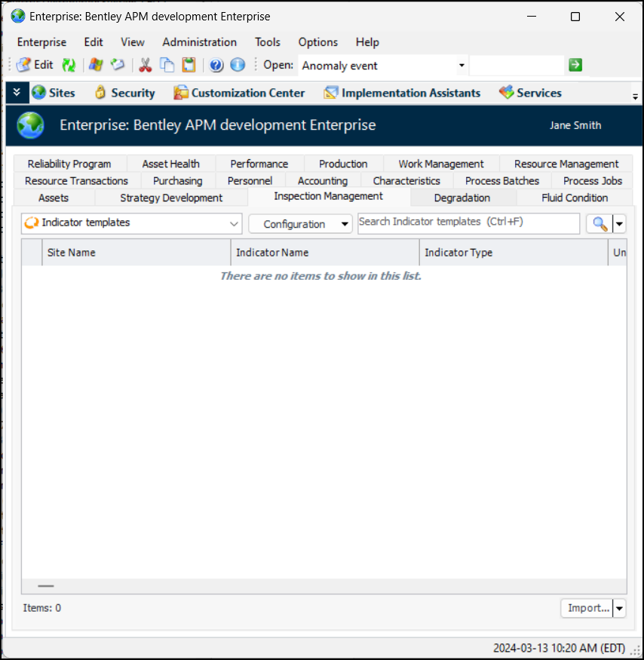
Task: Switch to the Accounting tab
Action: 323,180
